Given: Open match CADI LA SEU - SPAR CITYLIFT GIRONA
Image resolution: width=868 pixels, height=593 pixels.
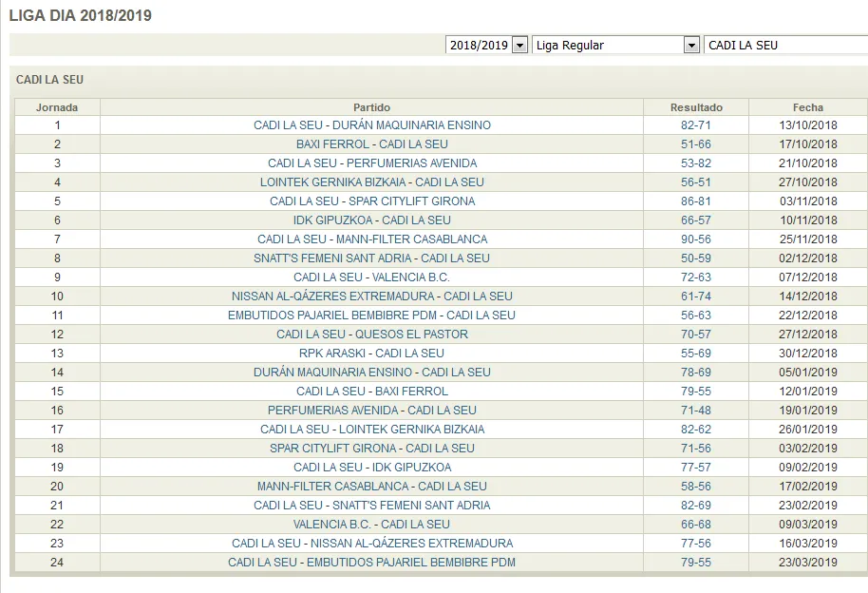Looking at the screenshot, I should point(372,201).
